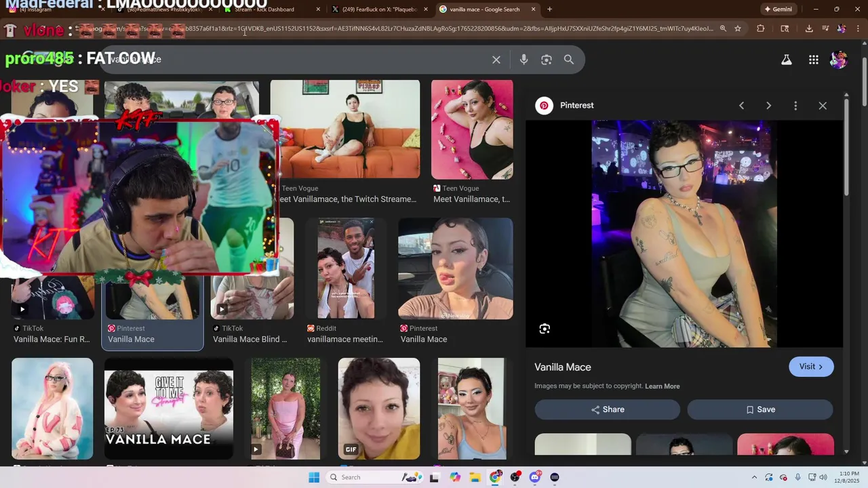Open Discord from the taskbar
Viewport: 868px width, 488px height.
click(x=535, y=477)
